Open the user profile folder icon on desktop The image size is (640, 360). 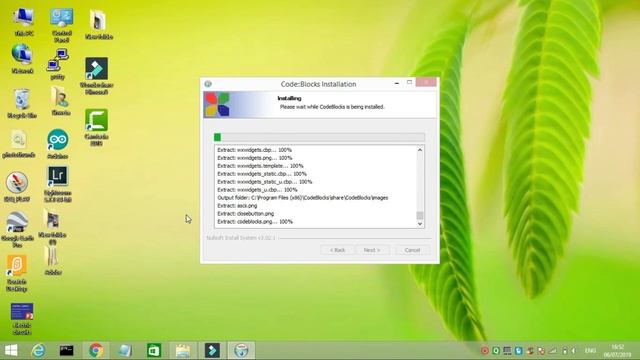[x=61, y=101]
